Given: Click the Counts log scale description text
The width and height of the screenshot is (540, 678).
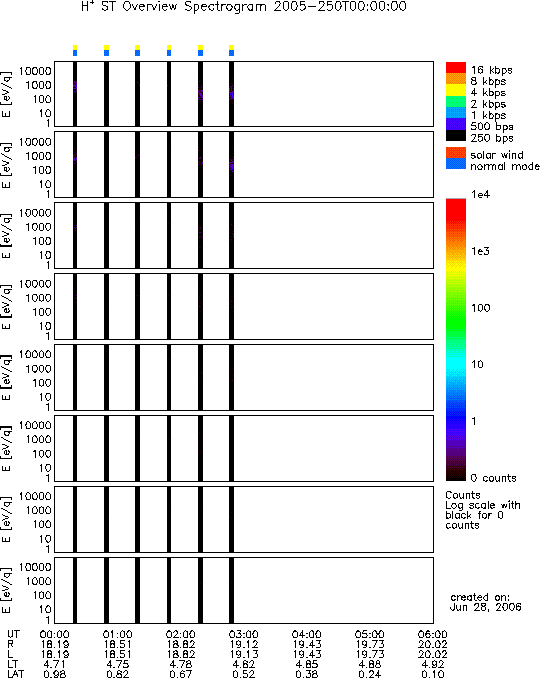Looking at the screenshot, I should coord(482,510).
